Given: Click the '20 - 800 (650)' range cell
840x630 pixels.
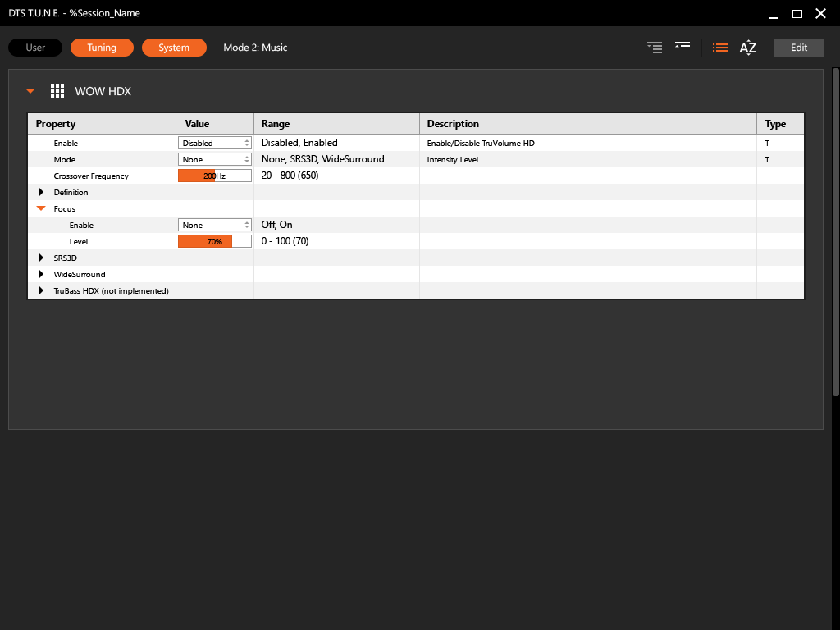Looking at the screenshot, I should pyautogui.click(x=290, y=176).
